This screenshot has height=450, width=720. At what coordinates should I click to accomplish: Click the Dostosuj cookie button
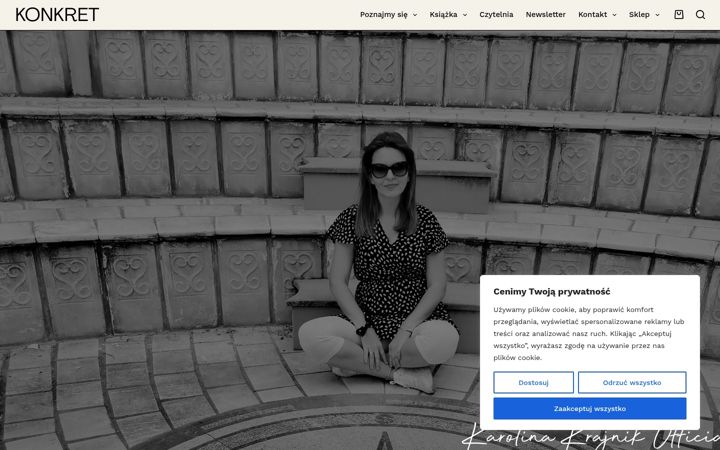pos(534,382)
